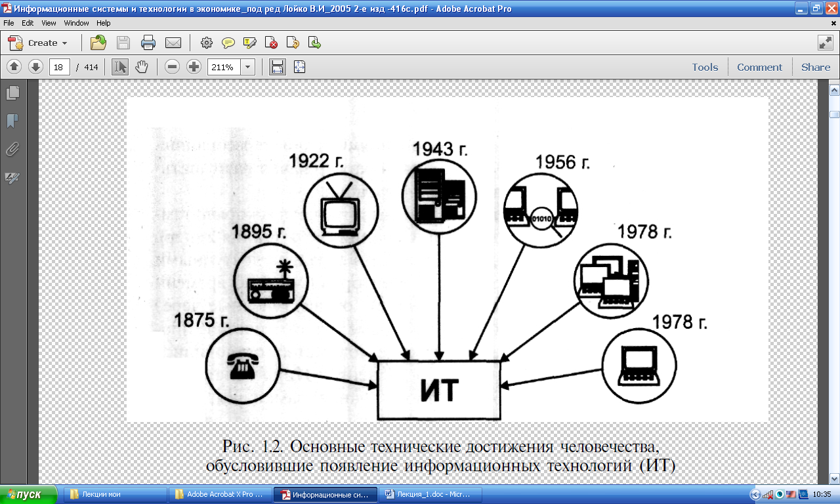Screen dimensions: 840x504
Task: Click the language flag tray icon
Action: tap(791, 494)
